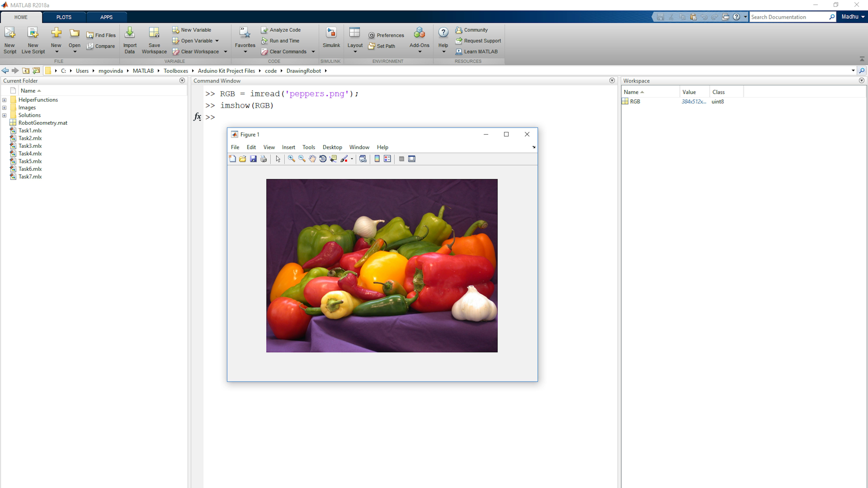Screen dimensions: 868x488
Task: Click New Variable in ribbon
Action: pyautogui.click(x=191, y=30)
